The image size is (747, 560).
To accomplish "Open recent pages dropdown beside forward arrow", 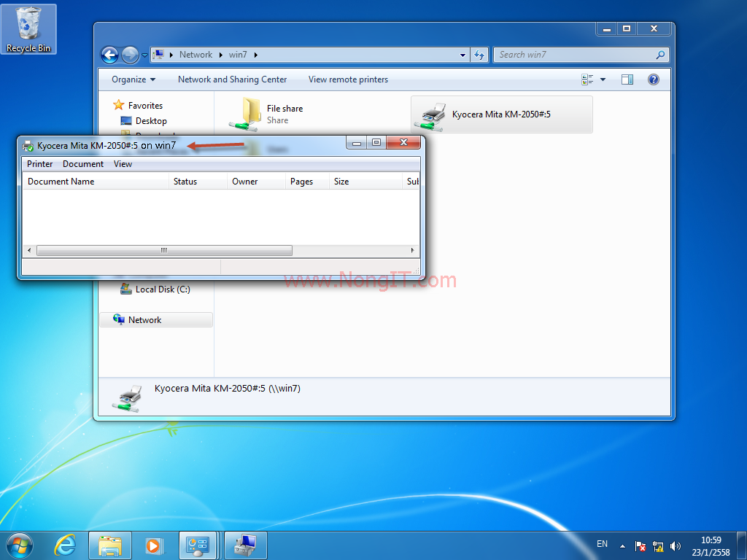I will pyautogui.click(x=145, y=55).
